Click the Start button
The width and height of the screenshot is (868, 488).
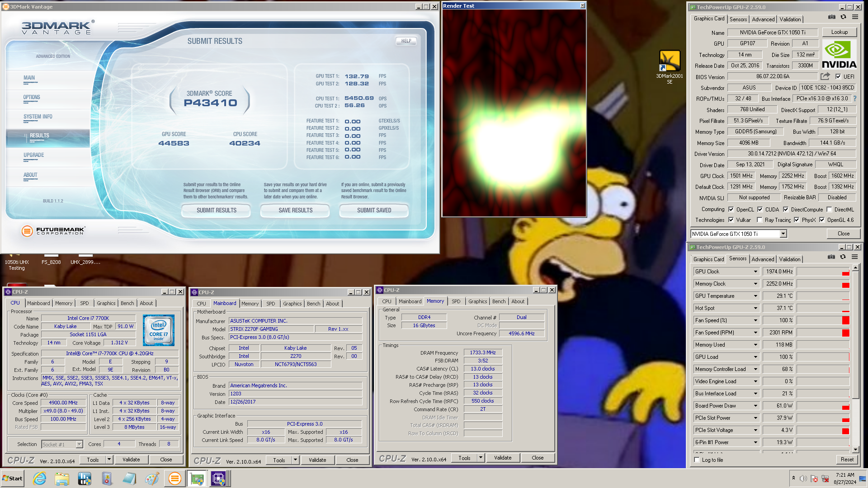tap(12, 479)
